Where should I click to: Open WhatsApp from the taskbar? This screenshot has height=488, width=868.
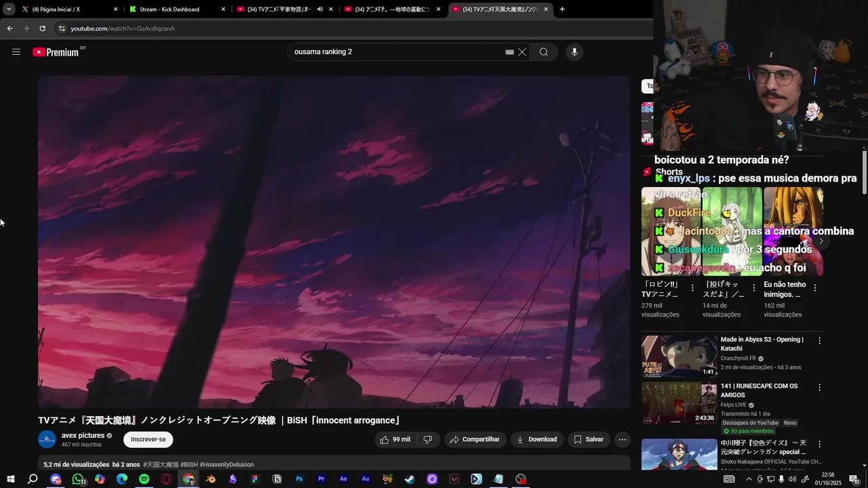(79, 479)
